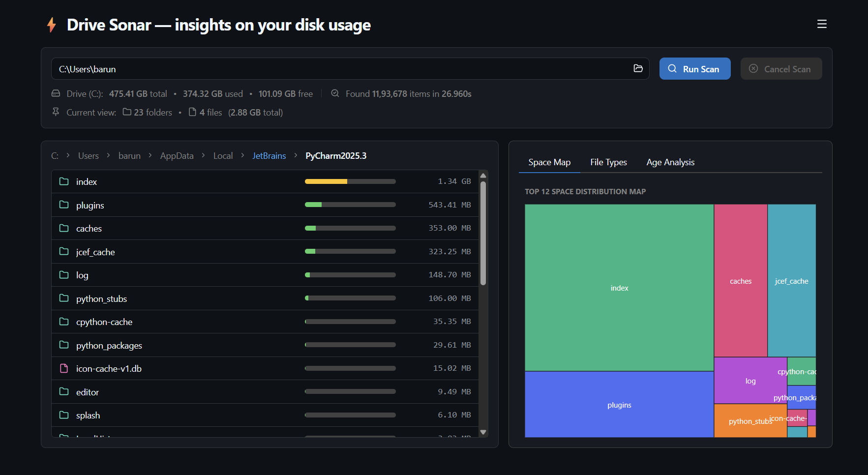868x475 pixels.
Task: Click the folder icon of the log row
Action: coord(64,275)
